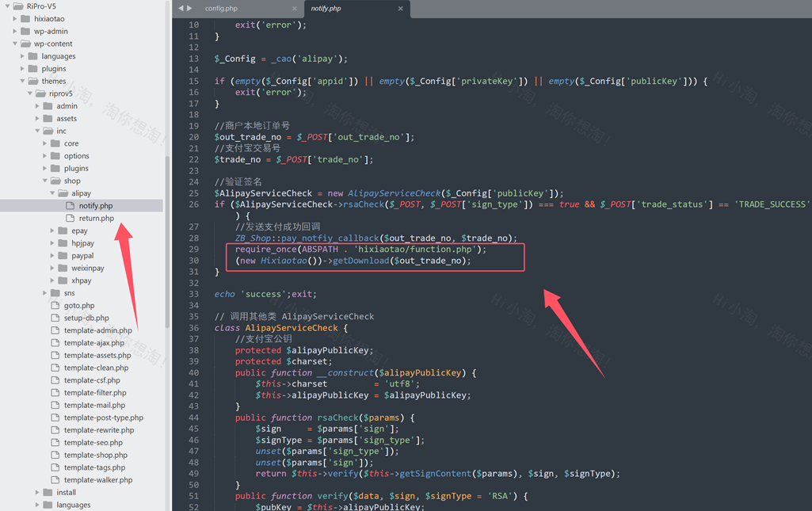This screenshot has width=812, height=511.
Task: Click the sidebar vertical scrollbar
Action: [167, 238]
